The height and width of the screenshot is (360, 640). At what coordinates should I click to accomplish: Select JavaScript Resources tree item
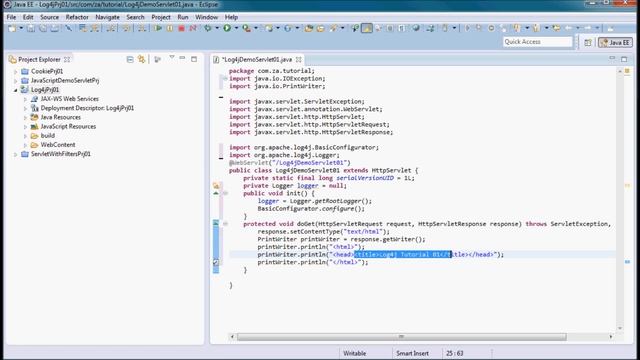click(68, 127)
